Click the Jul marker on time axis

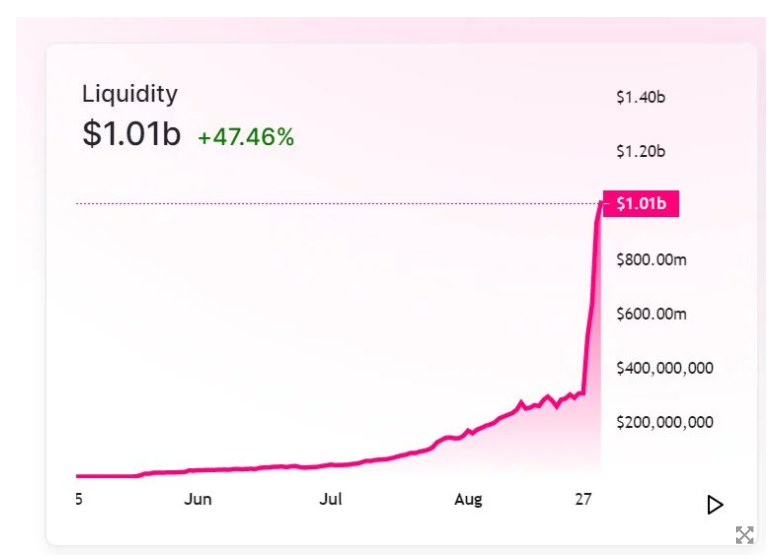[x=330, y=499]
